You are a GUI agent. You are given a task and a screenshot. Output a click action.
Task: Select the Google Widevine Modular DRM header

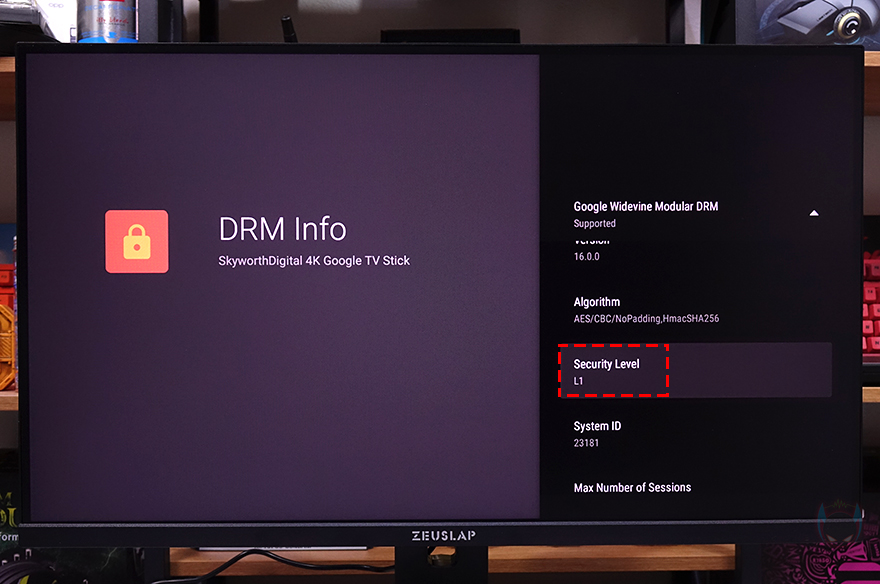point(695,214)
